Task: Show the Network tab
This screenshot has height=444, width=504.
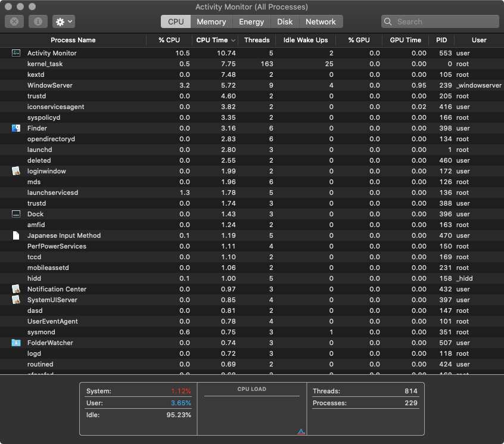Action: (x=321, y=21)
